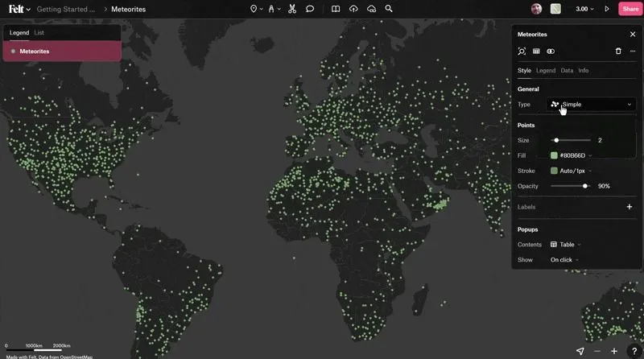The image size is (644, 359).
Task: Zoom in the map with plus
Action: [614, 351]
